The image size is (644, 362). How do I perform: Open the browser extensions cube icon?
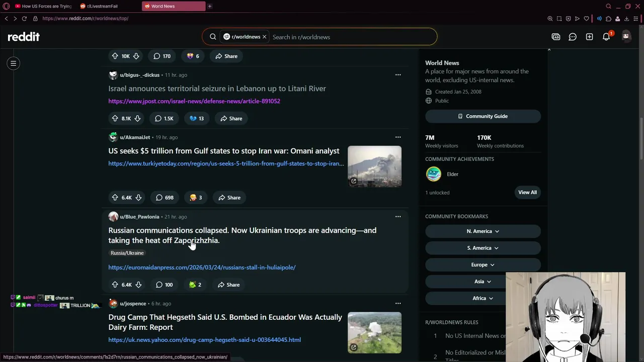pos(608,19)
